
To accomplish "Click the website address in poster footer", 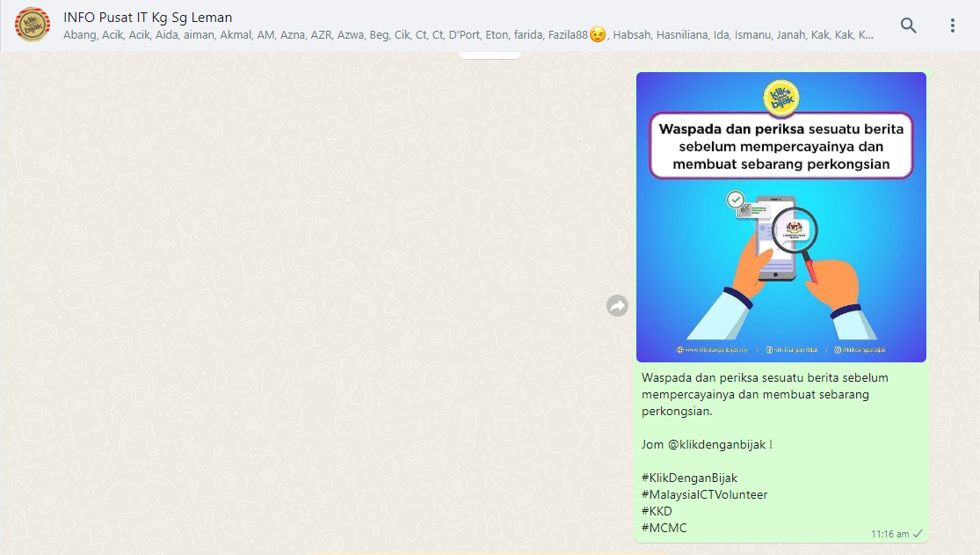I will pos(716,349).
